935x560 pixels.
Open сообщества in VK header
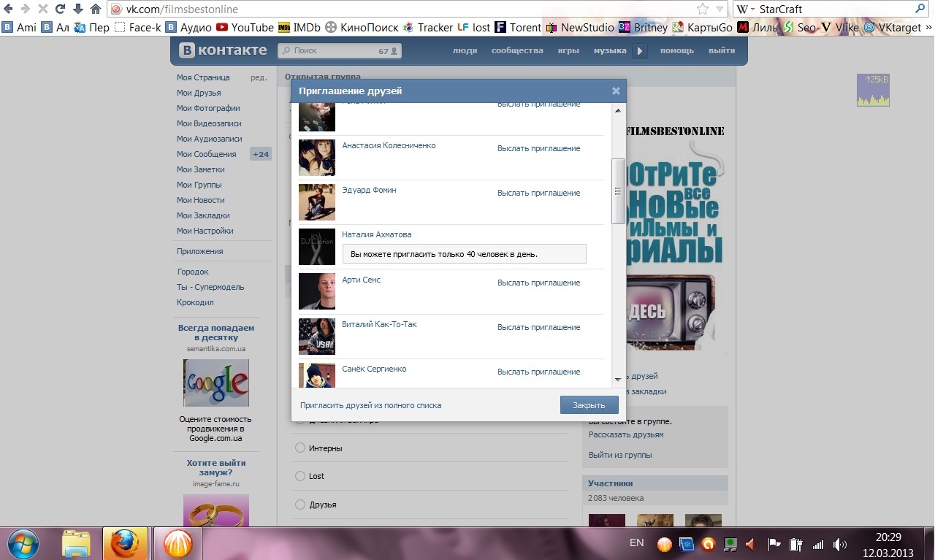tap(517, 50)
